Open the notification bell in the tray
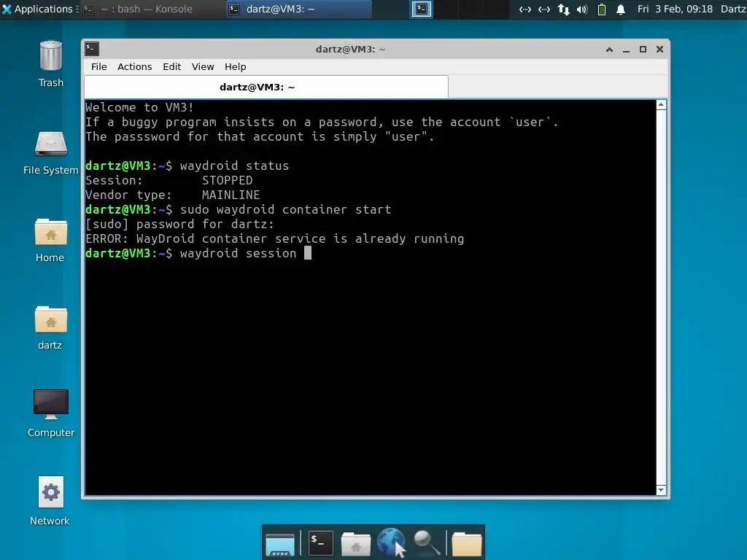Screen dimensions: 747x560 tap(621, 9)
